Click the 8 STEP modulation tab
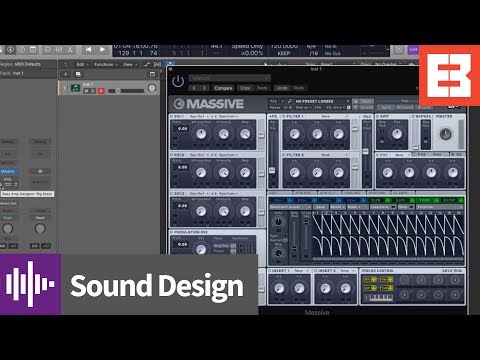480x360 pixels. tap(453, 200)
